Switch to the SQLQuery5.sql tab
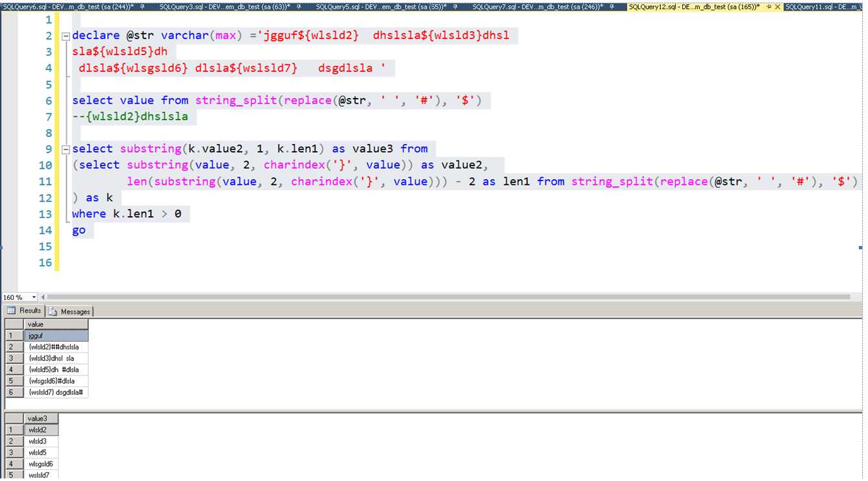Viewport: 868px width, 481px height. point(380,6)
